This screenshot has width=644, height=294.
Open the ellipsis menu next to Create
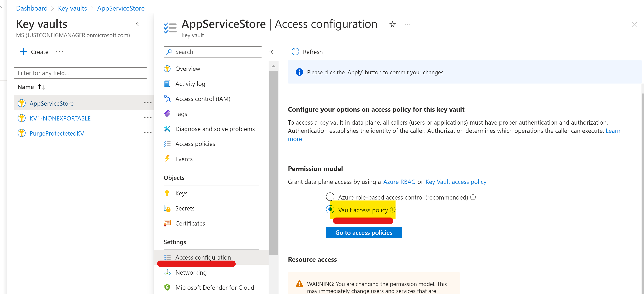pos(60,52)
